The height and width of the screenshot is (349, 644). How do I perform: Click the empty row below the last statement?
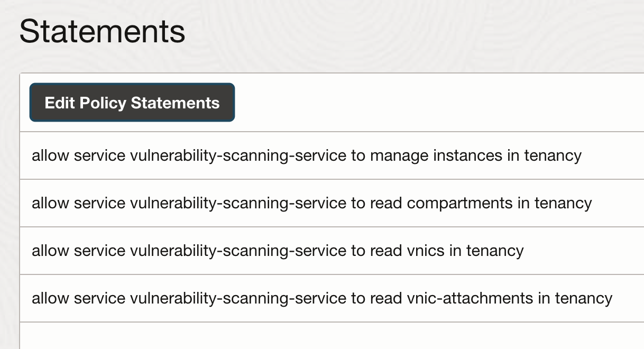(332, 336)
